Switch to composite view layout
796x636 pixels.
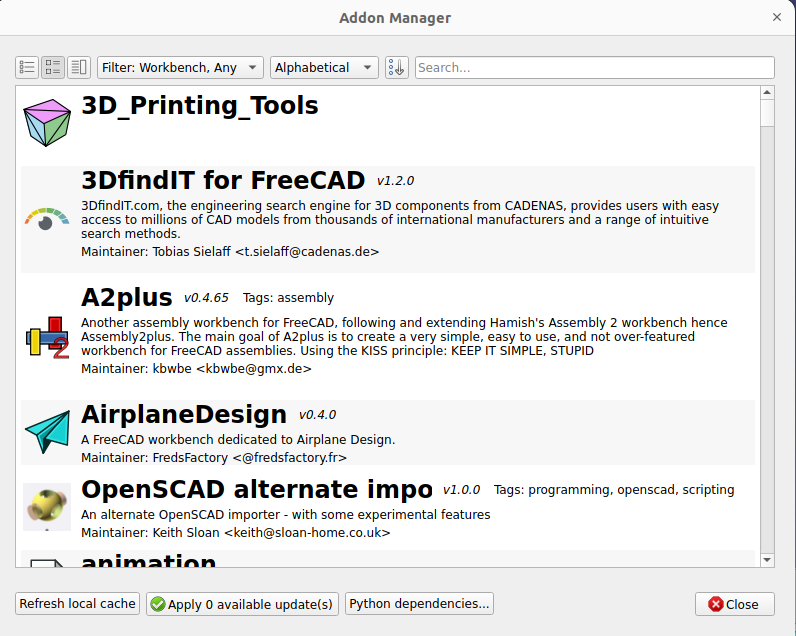(x=79, y=68)
